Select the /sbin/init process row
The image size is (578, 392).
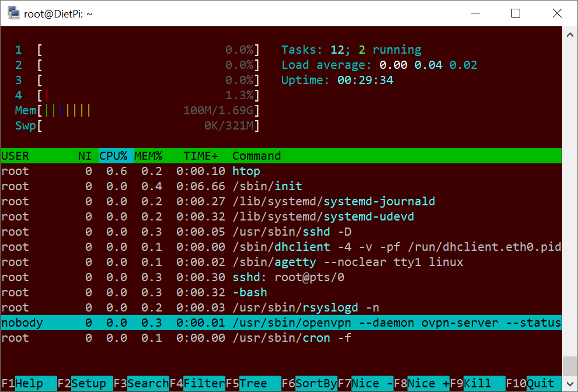point(281,186)
